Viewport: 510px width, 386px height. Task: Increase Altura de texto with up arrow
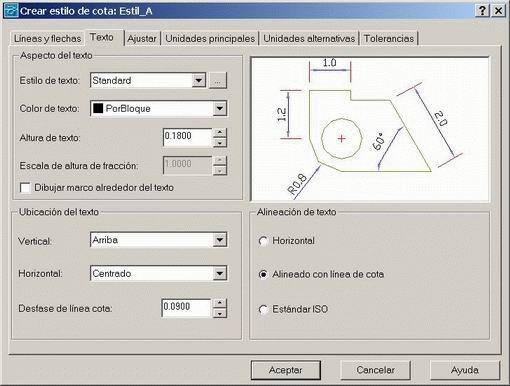220,133
